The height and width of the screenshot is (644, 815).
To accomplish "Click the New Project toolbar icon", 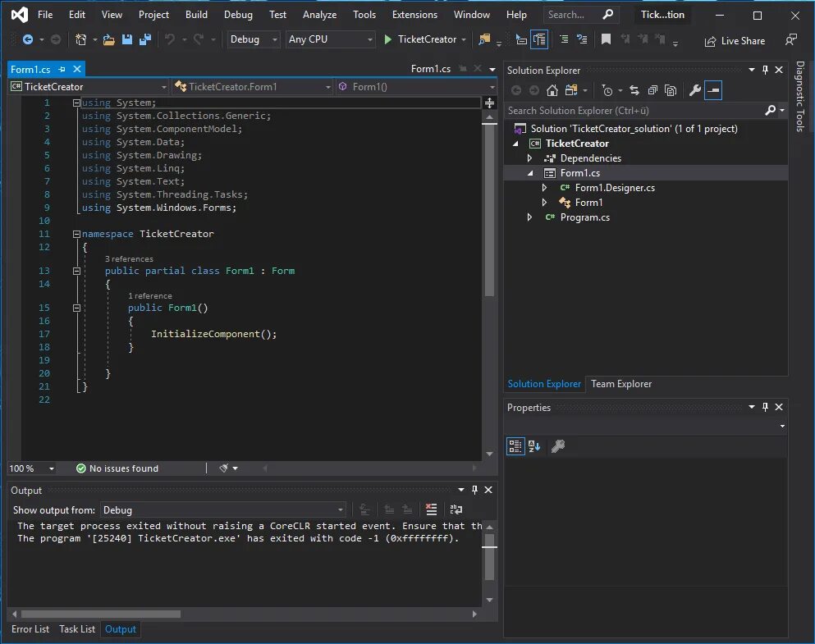I will click(x=80, y=39).
